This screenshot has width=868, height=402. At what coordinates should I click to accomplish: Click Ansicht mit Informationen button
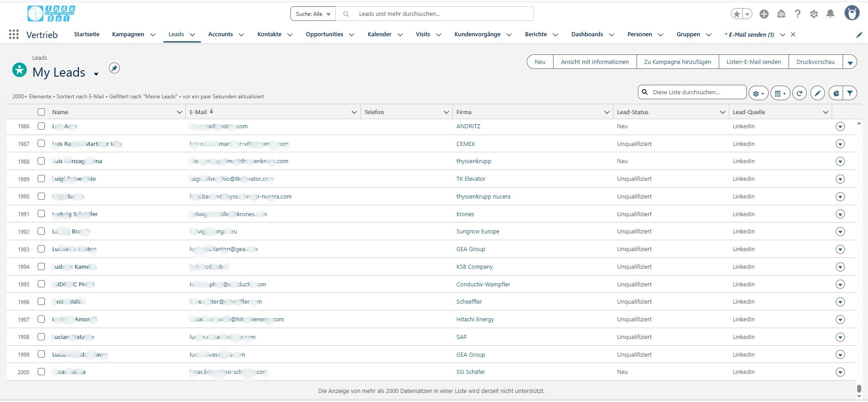(595, 62)
